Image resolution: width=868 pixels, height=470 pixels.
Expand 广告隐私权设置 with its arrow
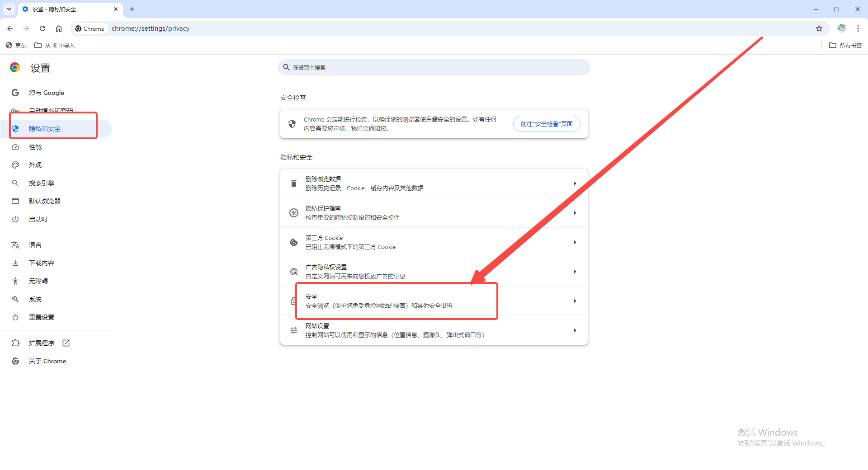[575, 272]
